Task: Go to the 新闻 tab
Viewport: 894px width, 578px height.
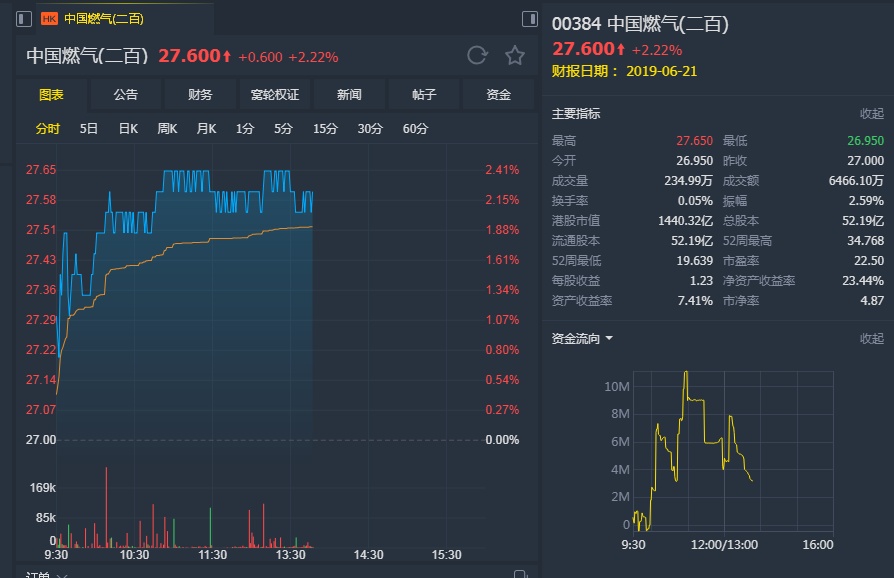Action: tap(349, 95)
